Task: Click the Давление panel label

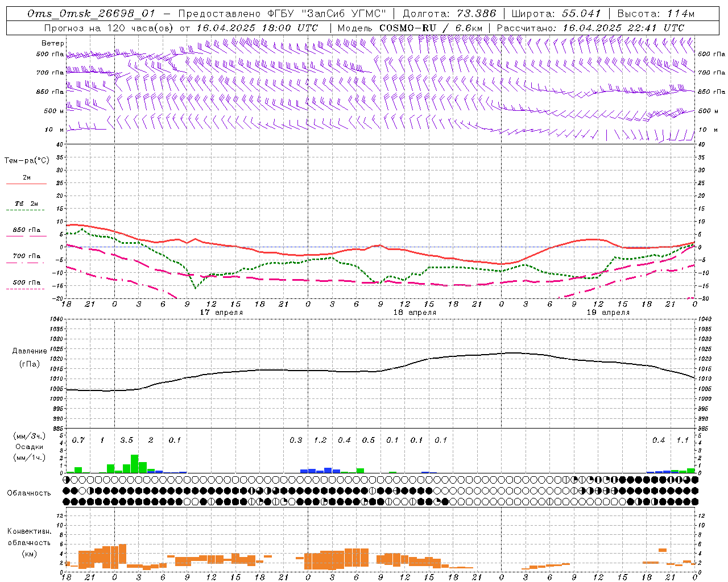Action: tap(30, 351)
